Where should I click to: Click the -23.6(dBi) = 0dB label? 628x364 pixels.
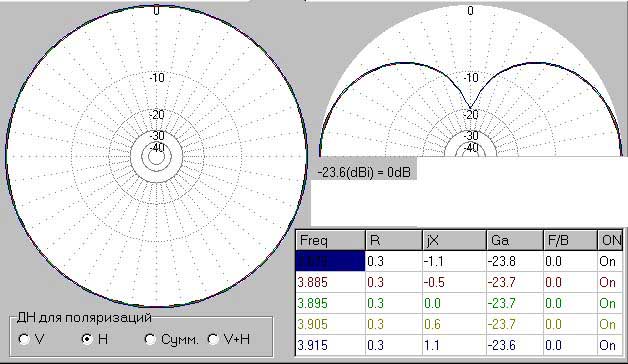point(364,173)
